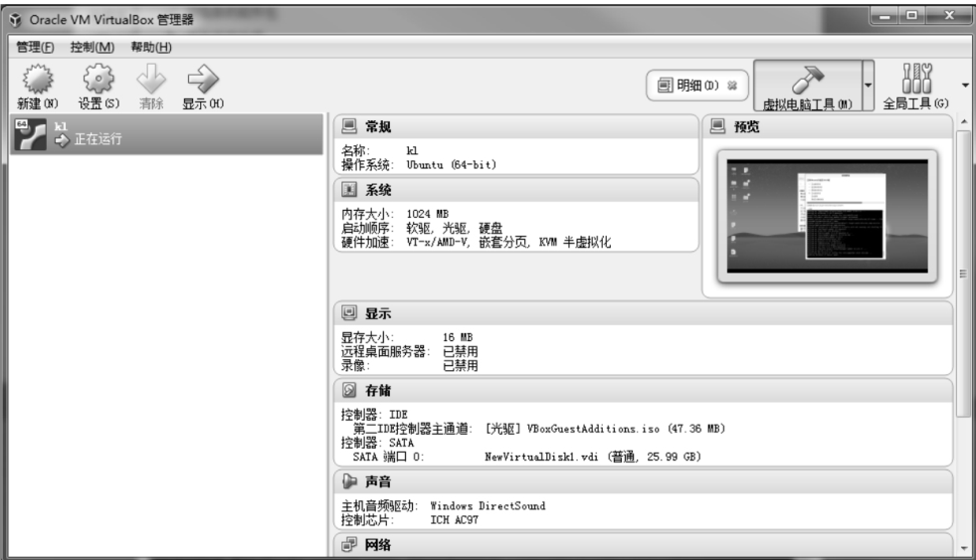Click the 预览 preview section icon
The image size is (976, 560).
[x=717, y=126]
